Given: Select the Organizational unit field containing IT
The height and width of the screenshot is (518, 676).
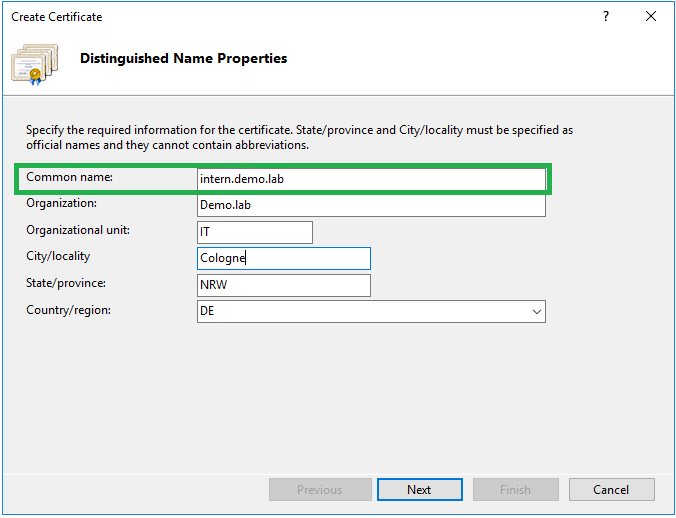Looking at the screenshot, I should point(255,232).
